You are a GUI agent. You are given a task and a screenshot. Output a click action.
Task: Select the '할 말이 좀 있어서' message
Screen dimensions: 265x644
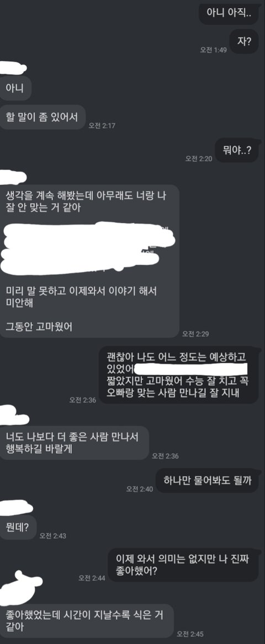(42, 117)
